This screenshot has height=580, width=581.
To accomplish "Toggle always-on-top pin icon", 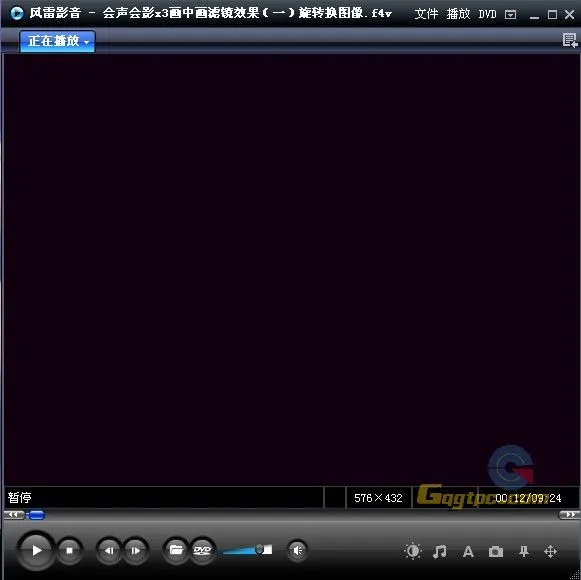I will 524,551.
